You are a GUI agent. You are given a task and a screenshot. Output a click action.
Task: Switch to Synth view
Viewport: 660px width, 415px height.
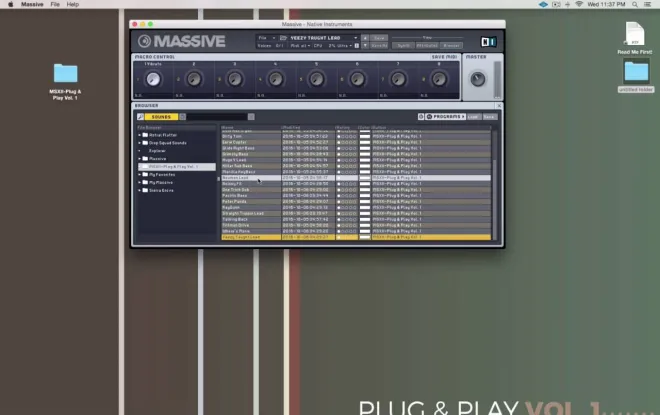[403, 45]
